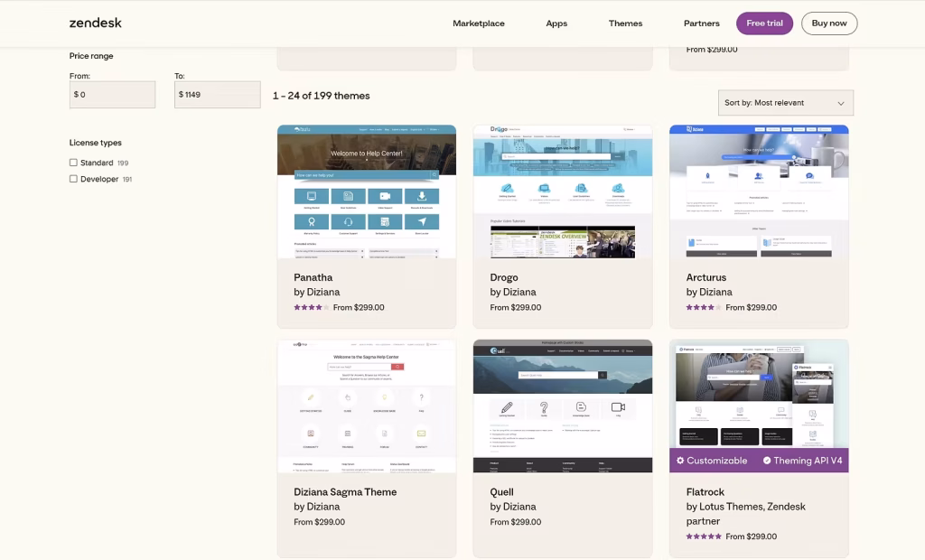Screen dimensions: 925x560
Task: Open the Arcturus theme preview image
Action: (759, 191)
